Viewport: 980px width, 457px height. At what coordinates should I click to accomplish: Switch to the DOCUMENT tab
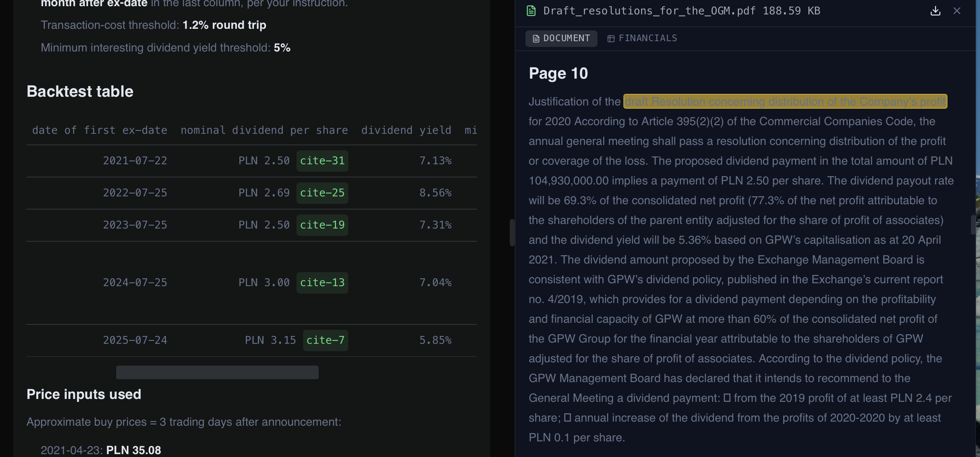(561, 38)
